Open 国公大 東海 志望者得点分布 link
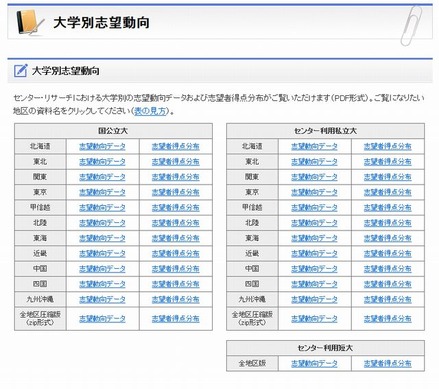This screenshot has width=439, height=389. pyautogui.click(x=175, y=238)
